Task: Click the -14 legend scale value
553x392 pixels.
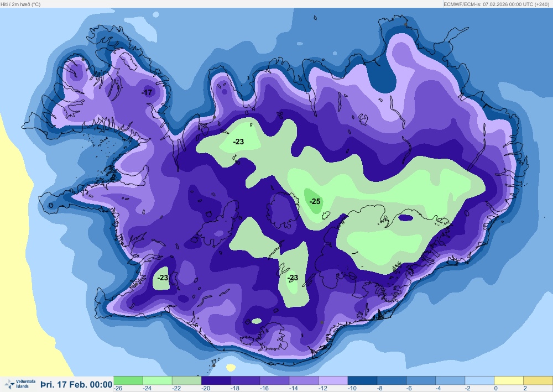Action: [294, 388]
